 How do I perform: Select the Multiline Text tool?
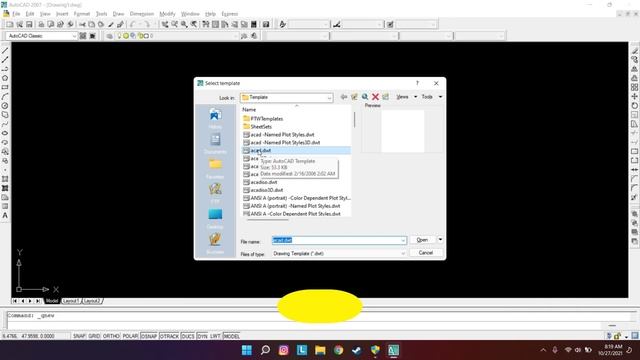tap(5, 216)
